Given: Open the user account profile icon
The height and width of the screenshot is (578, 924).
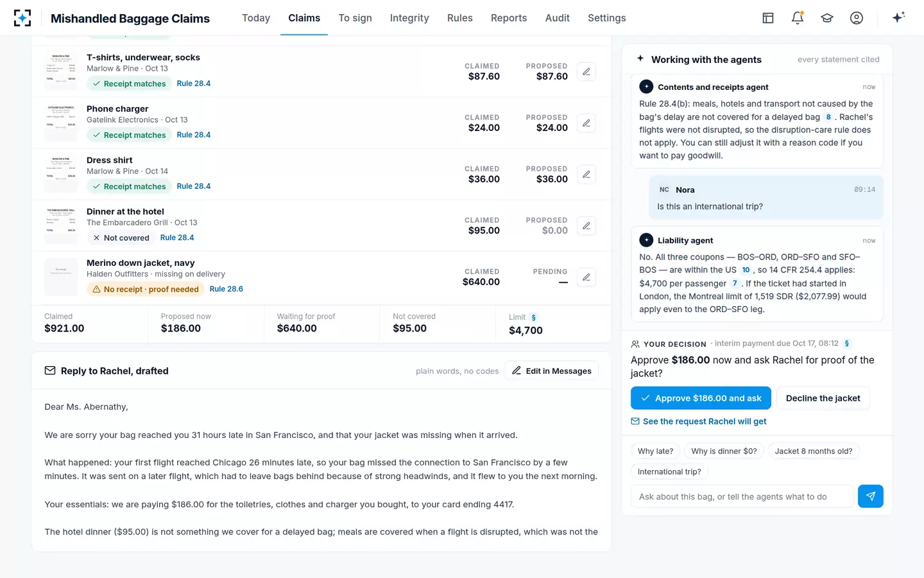Looking at the screenshot, I should [x=857, y=18].
